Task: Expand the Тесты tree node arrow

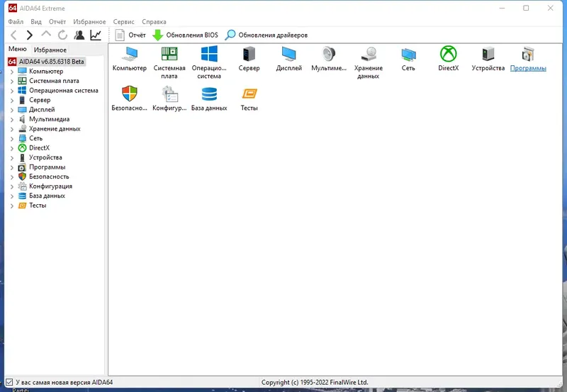Action: click(x=11, y=206)
